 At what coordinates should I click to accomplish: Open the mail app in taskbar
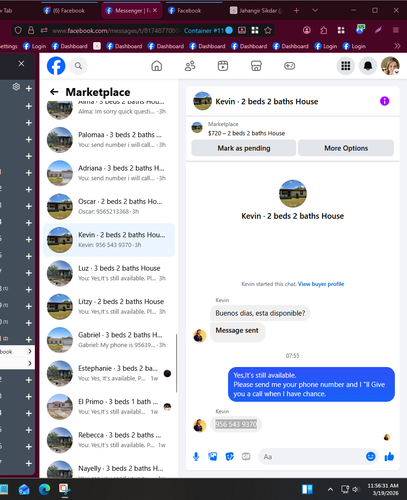click(24, 489)
